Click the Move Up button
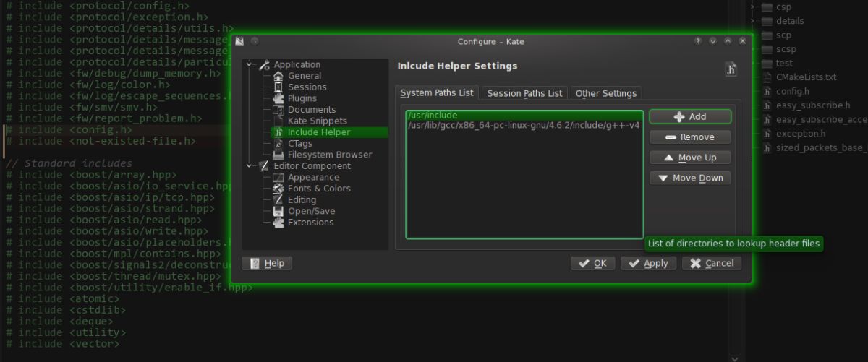 690,158
